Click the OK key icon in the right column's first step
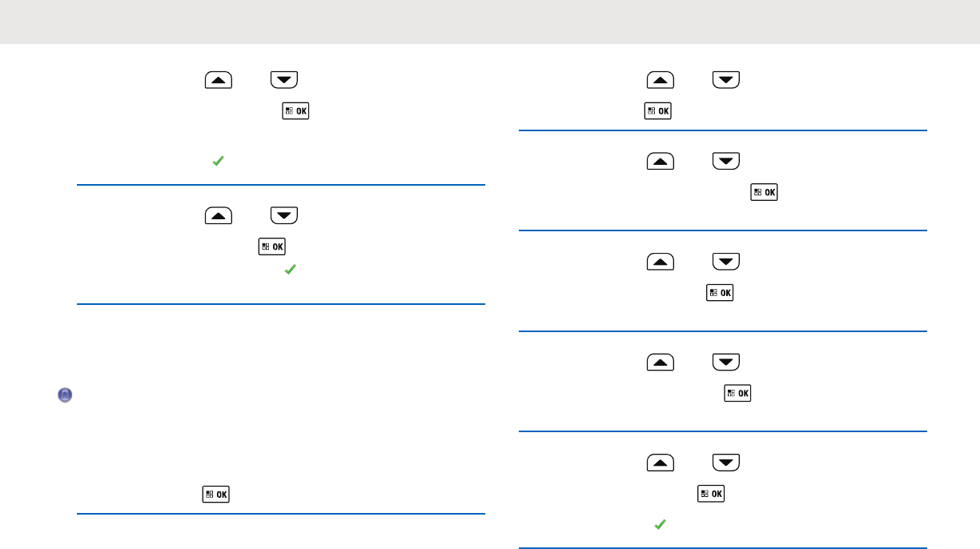This screenshot has width=980, height=549. click(x=657, y=111)
